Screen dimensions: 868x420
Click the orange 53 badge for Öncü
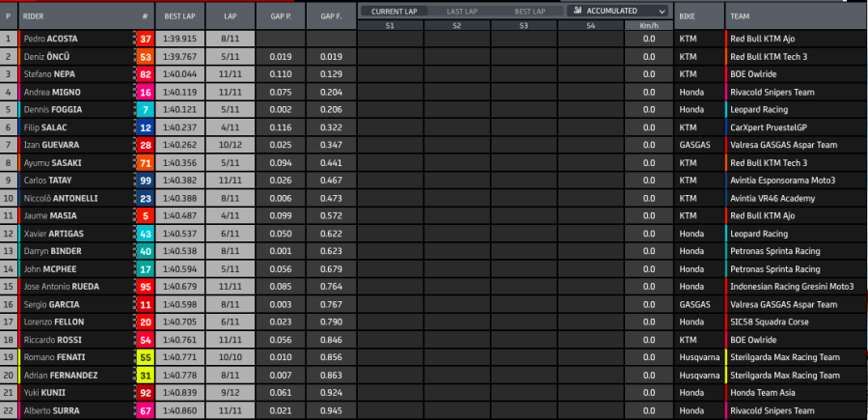tap(145, 57)
